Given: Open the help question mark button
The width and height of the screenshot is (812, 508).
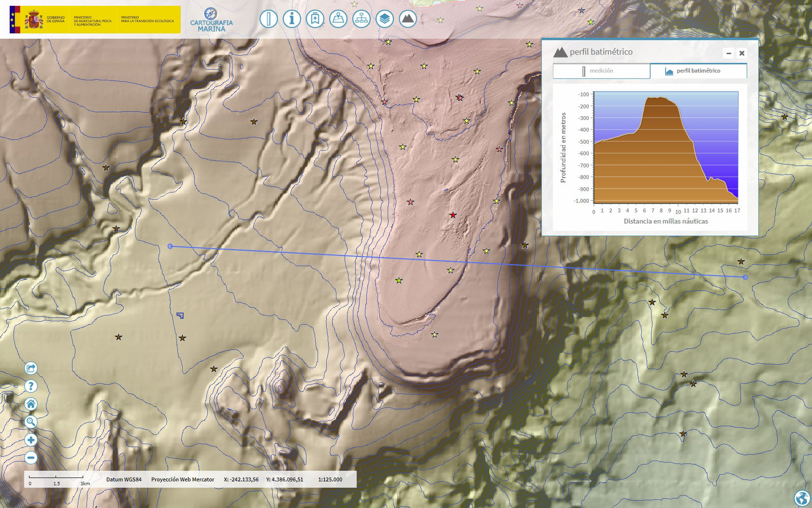Looking at the screenshot, I should (x=31, y=386).
